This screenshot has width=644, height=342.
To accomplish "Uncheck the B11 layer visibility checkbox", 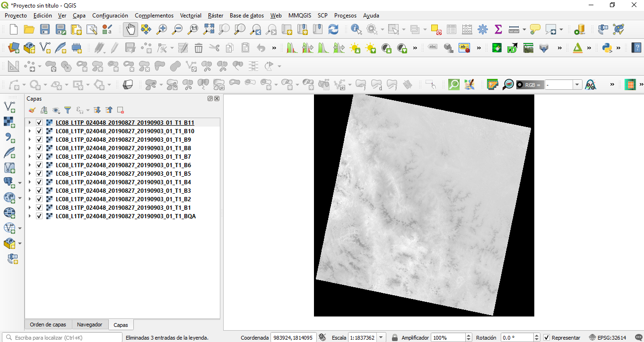I will 39,123.
